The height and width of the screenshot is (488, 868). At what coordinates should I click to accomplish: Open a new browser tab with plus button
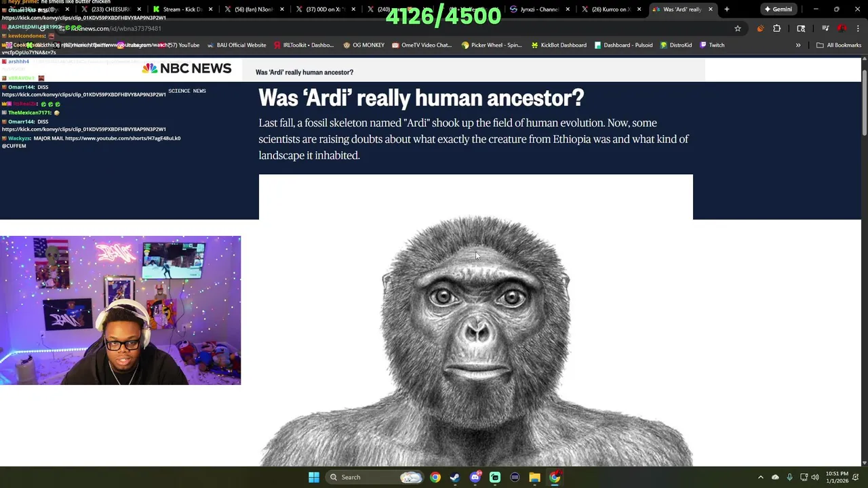click(x=726, y=9)
